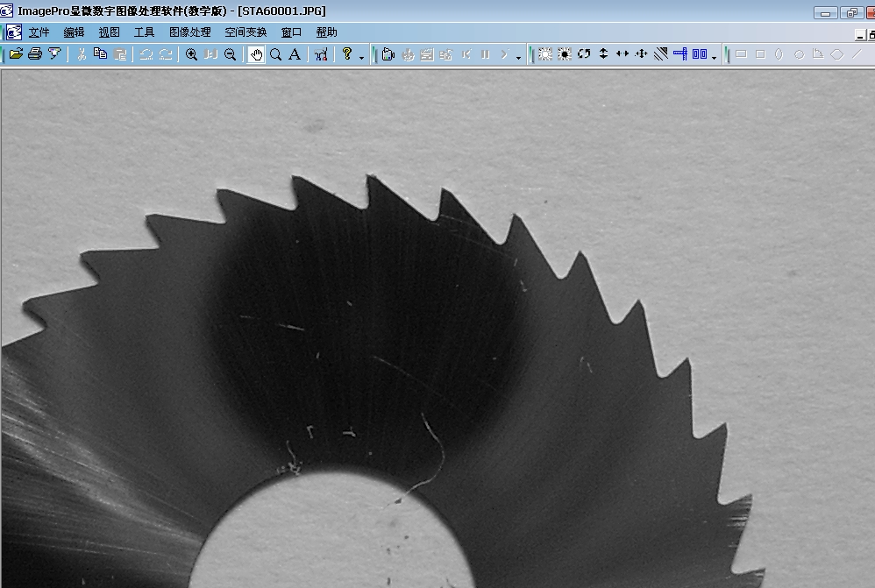Select the wide rectangle shape tool
Screen dimensions: 875x588
741,54
